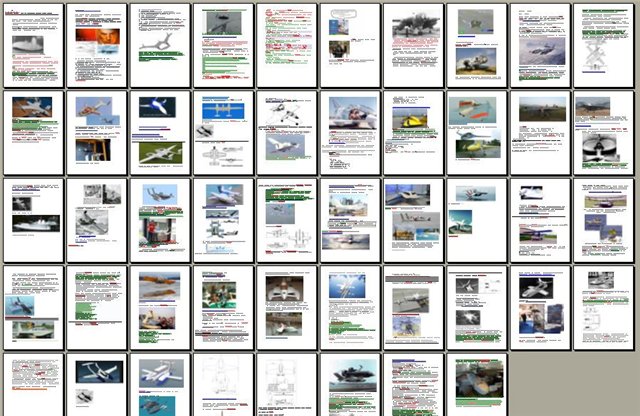
Task: Select page 6 thumbnail with blue logo and portrait
Action: [x=350, y=45]
